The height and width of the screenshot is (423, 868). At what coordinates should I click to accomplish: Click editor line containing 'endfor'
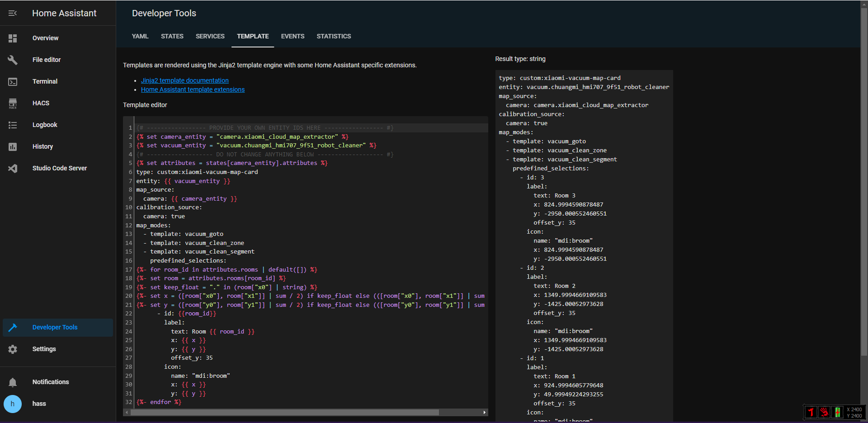(x=159, y=402)
